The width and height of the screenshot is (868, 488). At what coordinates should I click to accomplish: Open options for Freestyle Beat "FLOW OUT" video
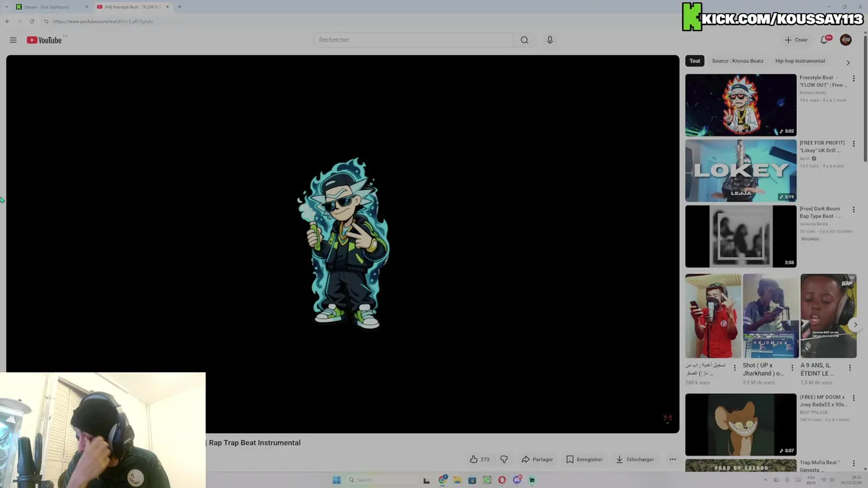tap(854, 79)
